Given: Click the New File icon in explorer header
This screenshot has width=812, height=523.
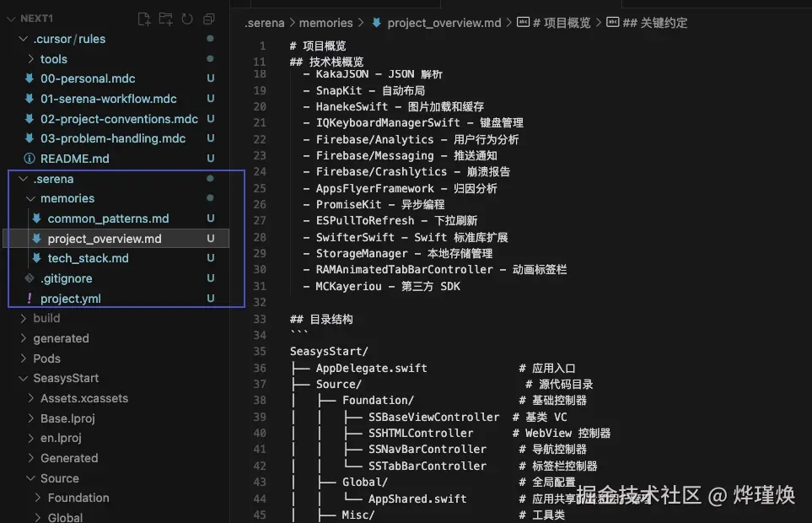Looking at the screenshot, I should click(144, 19).
